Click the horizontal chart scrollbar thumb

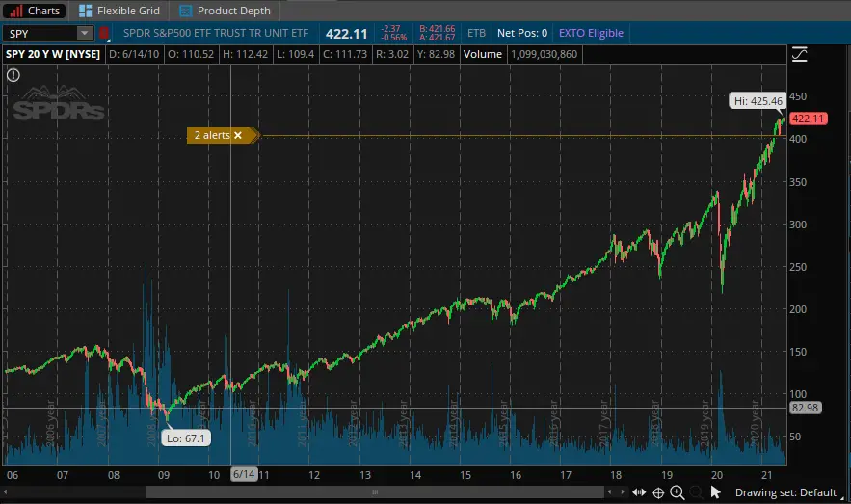click(375, 492)
